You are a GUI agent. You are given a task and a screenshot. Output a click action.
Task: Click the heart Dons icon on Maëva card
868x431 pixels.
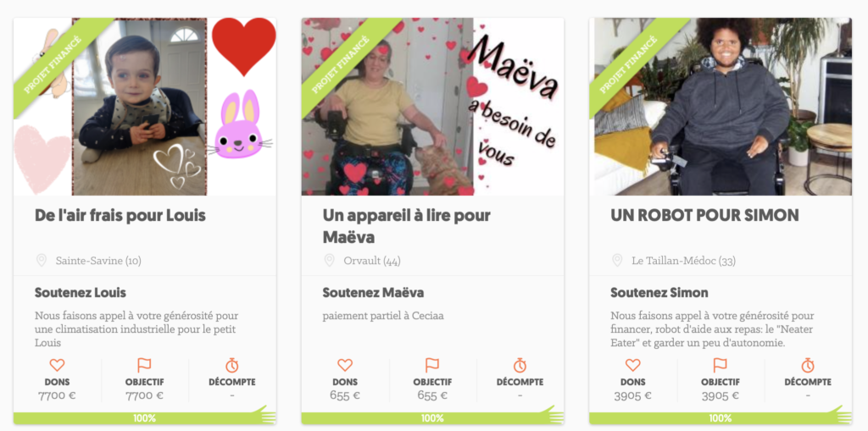[x=345, y=365]
